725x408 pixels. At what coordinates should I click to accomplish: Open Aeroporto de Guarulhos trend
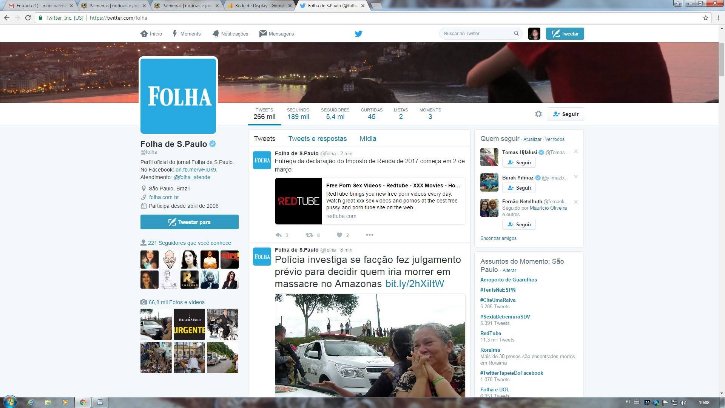tap(508, 280)
